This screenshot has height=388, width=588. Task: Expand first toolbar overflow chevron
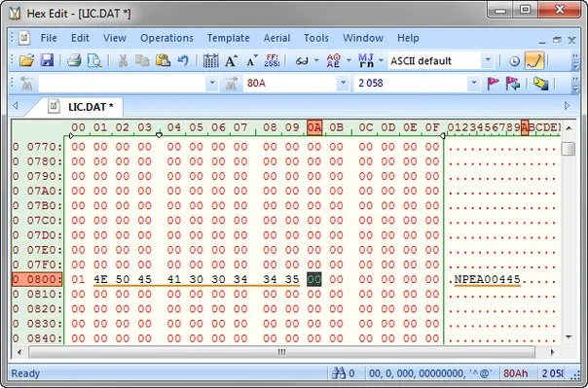coord(575,61)
